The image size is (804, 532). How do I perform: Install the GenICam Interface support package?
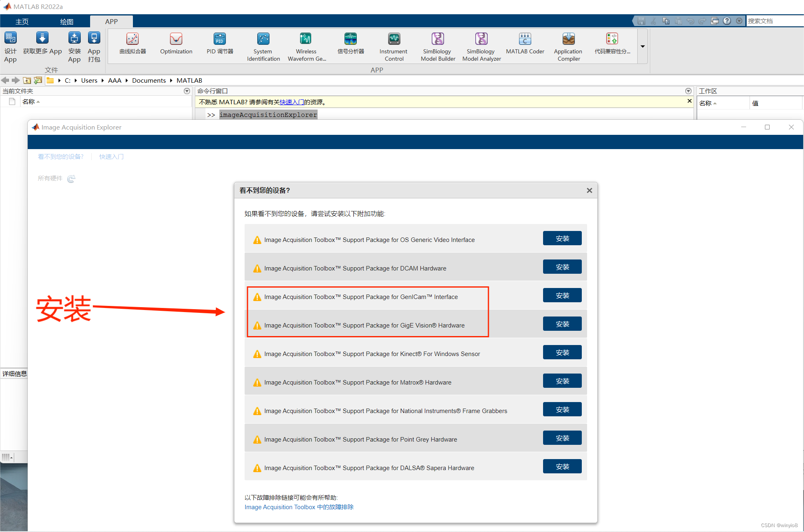(x=562, y=296)
